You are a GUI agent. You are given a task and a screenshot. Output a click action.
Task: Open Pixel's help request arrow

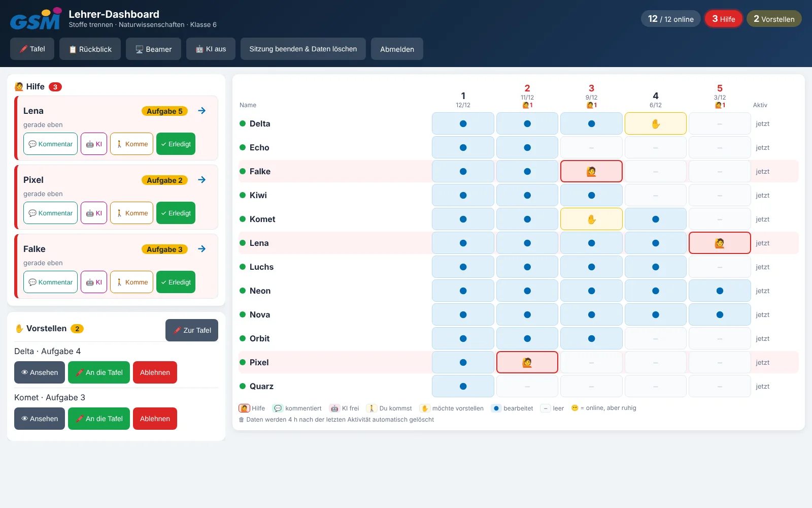(x=202, y=180)
